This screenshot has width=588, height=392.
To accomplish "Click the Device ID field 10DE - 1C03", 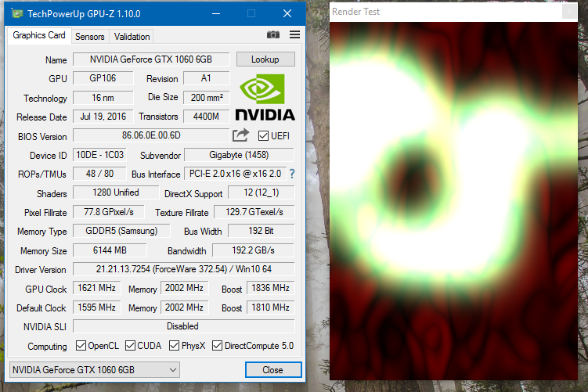I will coord(99,155).
